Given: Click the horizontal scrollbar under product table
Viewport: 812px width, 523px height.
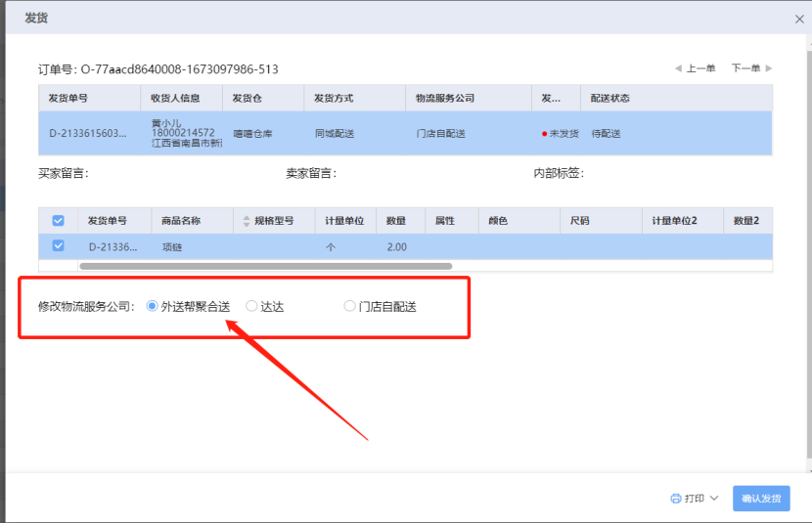Looking at the screenshot, I should pyautogui.click(x=264, y=266).
